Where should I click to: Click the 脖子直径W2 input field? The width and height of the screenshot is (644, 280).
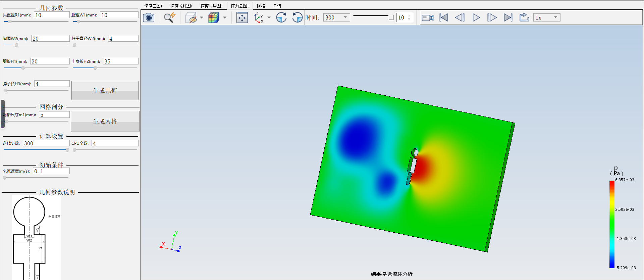123,39
